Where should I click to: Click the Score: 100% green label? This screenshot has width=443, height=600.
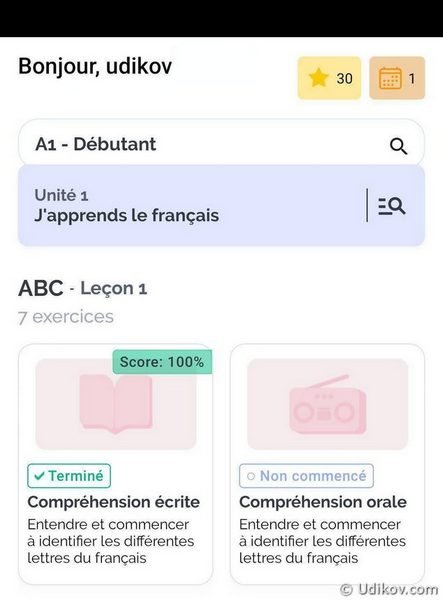coord(162,362)
